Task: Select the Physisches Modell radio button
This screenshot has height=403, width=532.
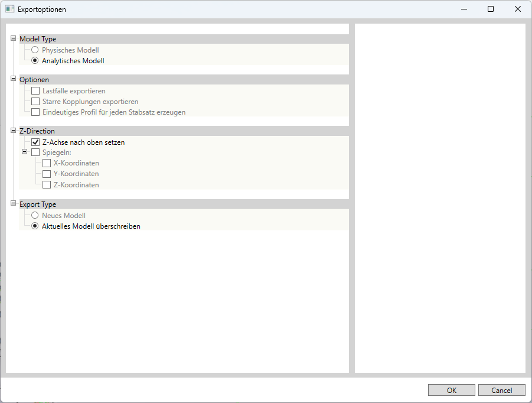Action: (35, 50)
